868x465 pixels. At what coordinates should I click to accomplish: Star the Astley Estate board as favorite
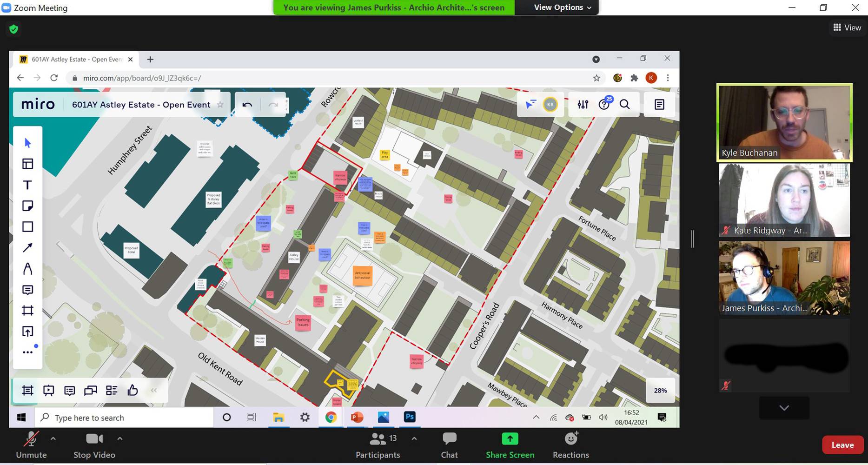click(220, 105)
